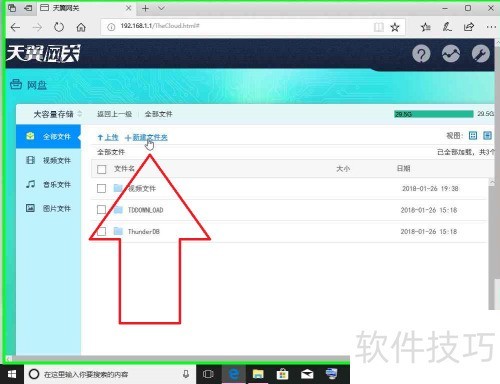Click the browser forward arrow
500x384 pixels.
tap(37, 27)
